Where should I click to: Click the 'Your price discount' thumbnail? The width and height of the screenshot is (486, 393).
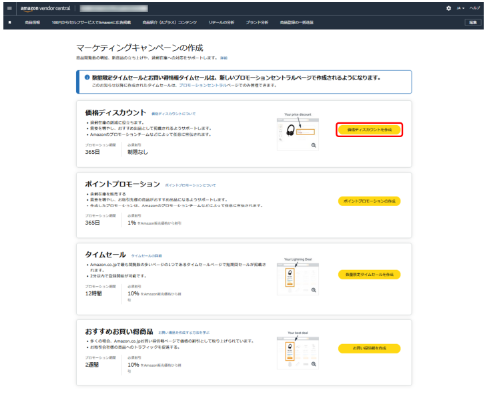(x=298, y=133)
